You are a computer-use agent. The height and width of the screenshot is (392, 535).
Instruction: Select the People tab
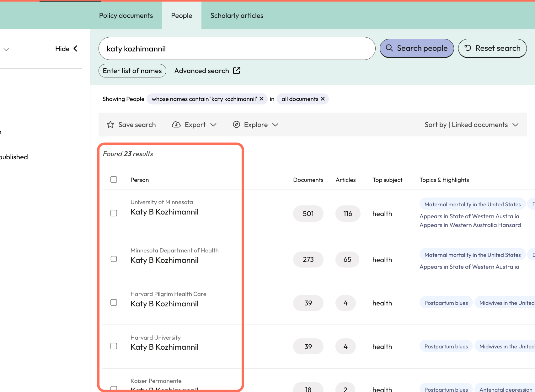click(181, 15)
